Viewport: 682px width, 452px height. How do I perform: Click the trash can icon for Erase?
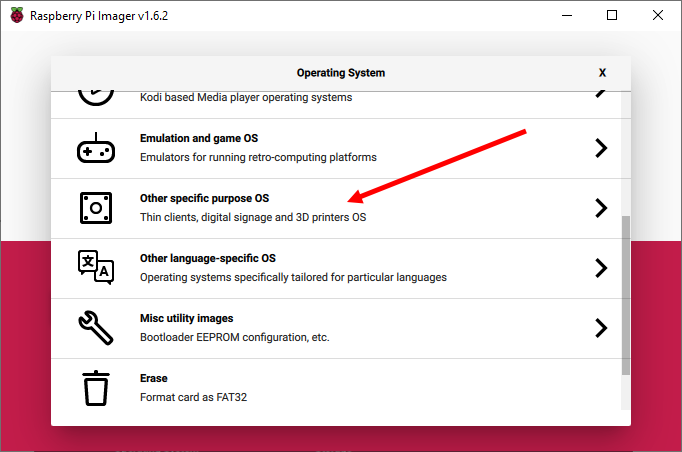click(x=96, y=388)
